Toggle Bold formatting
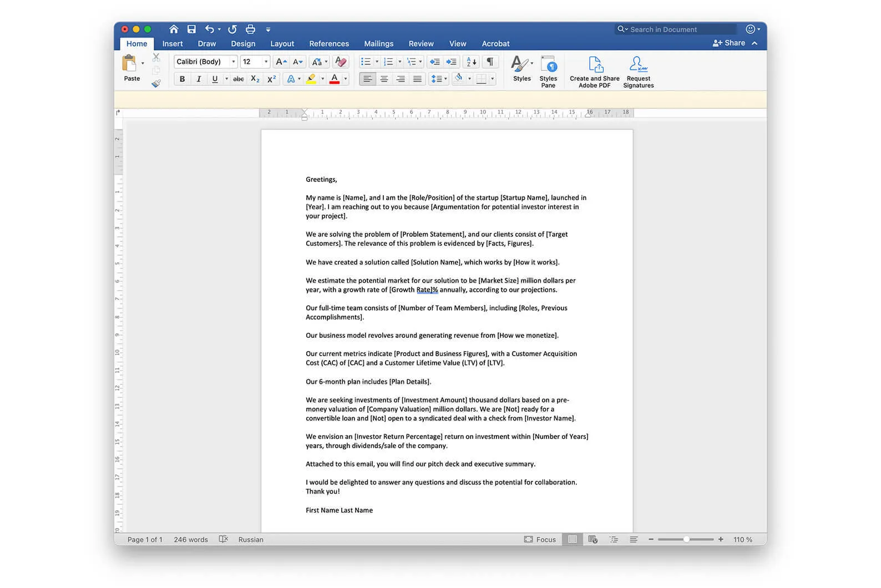The height and width of the screenshot is (588, 881). point(182,79)
